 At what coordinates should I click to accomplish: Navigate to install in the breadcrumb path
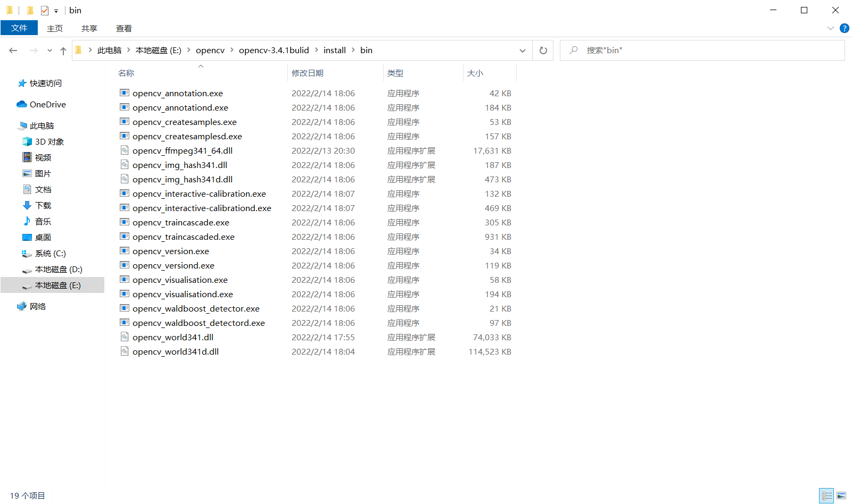[334, 50]
